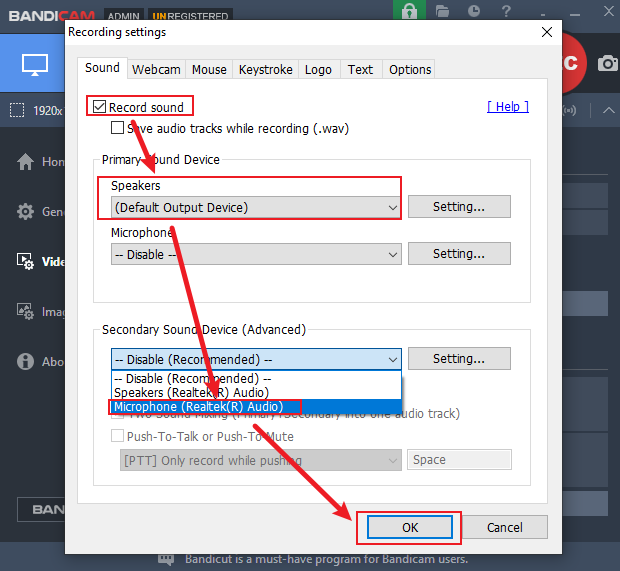Viewport: 620px width, 571px height.
Task: Open About info icon in sidebar
Action: (25, 361)
